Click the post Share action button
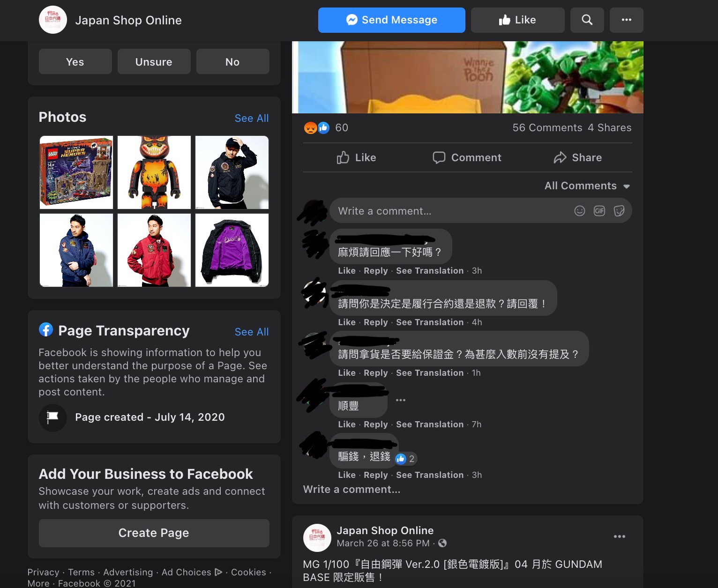Image resolution: width=718 pixels, height=588 pixels. point(577,157)
